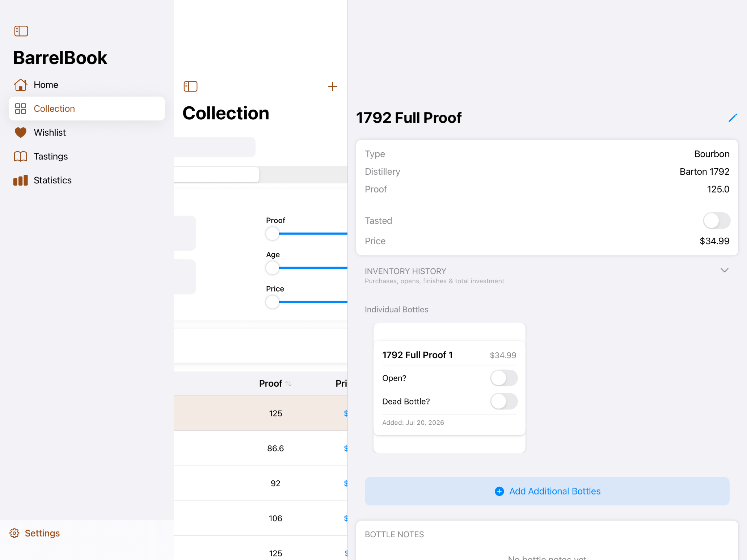Screen dimensions: 747x560
Task: Click the Wishlist heart icon
Action: [21, 132]
